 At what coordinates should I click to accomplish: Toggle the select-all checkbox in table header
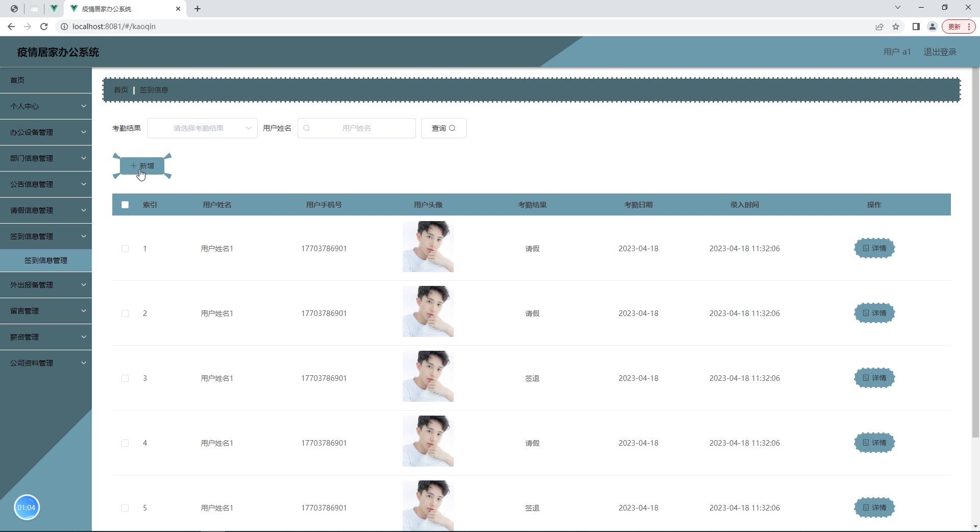pos(125,205)
